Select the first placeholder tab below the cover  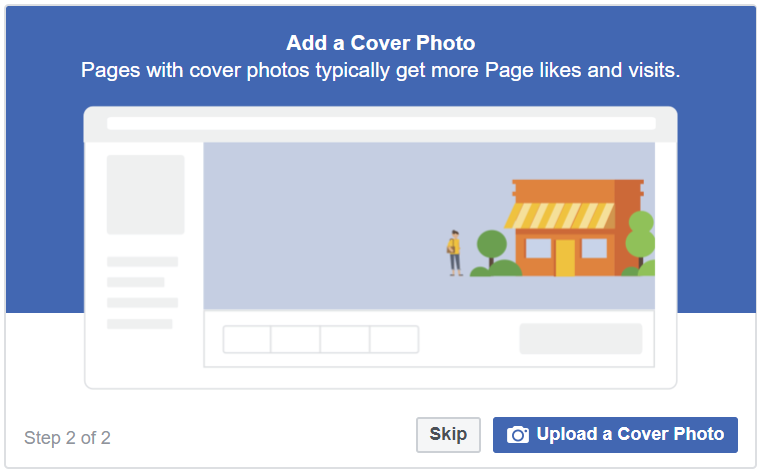pyautogui.click(x=247, y=339)
